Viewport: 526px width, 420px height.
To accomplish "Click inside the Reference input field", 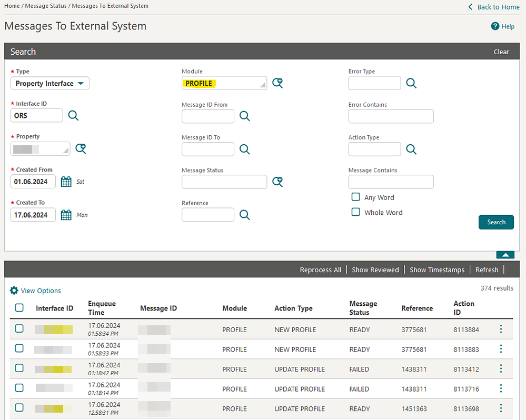I will point(207,214).
